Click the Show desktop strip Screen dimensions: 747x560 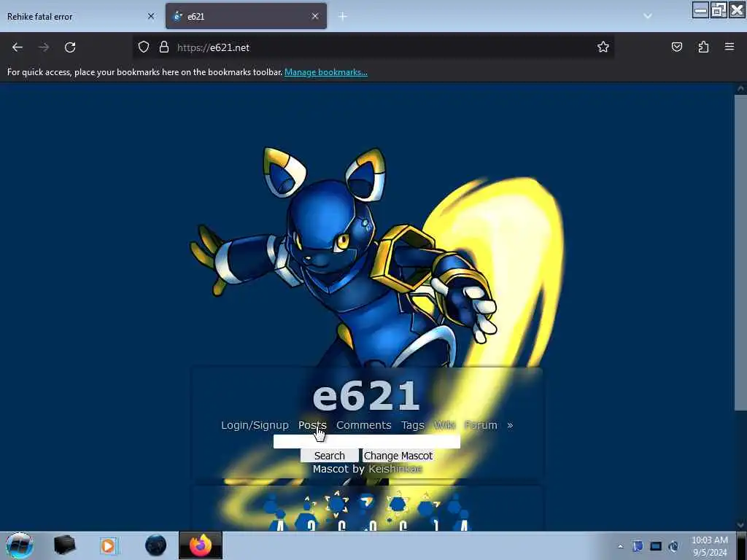pos(741,545)
